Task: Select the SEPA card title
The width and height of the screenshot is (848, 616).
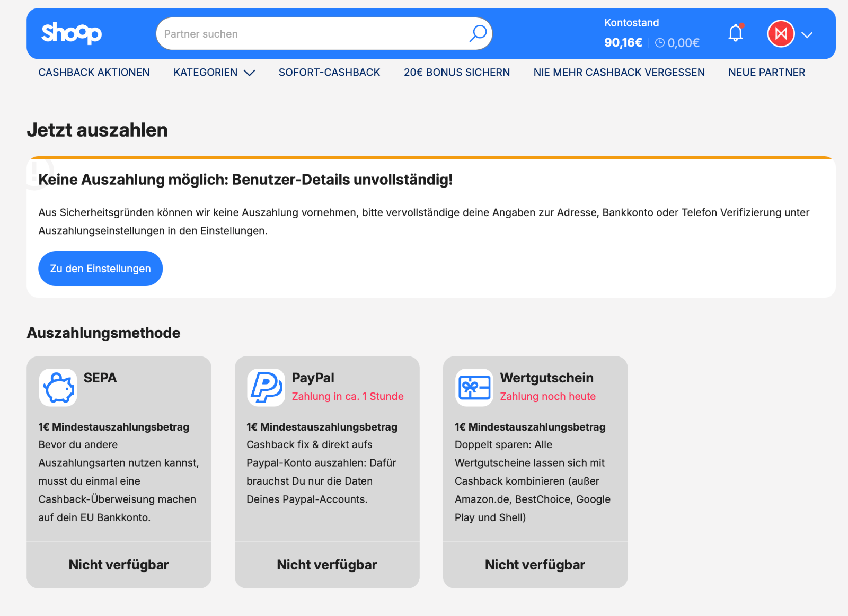Action: [100, 378]
